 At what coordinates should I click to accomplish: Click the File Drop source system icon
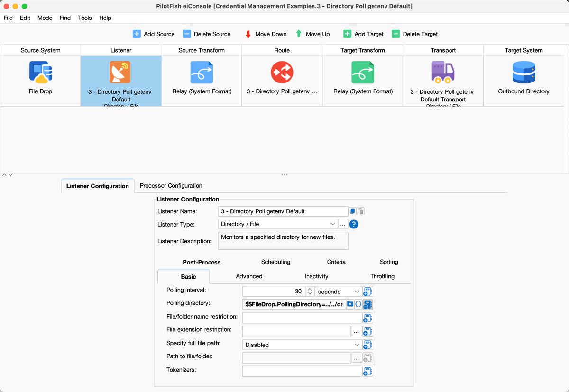[40, 73]
